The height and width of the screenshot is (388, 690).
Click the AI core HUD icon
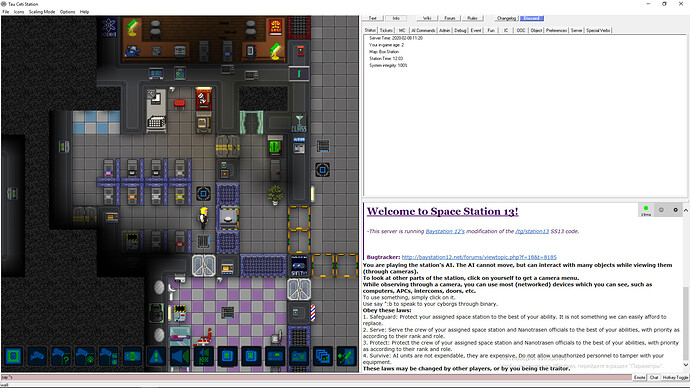click(x=14, y=356)
